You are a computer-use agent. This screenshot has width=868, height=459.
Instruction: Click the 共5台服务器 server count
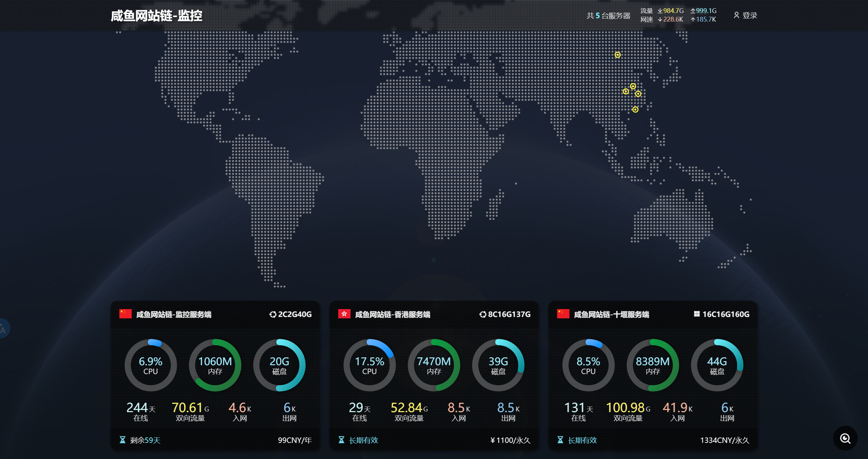[608, 15]
